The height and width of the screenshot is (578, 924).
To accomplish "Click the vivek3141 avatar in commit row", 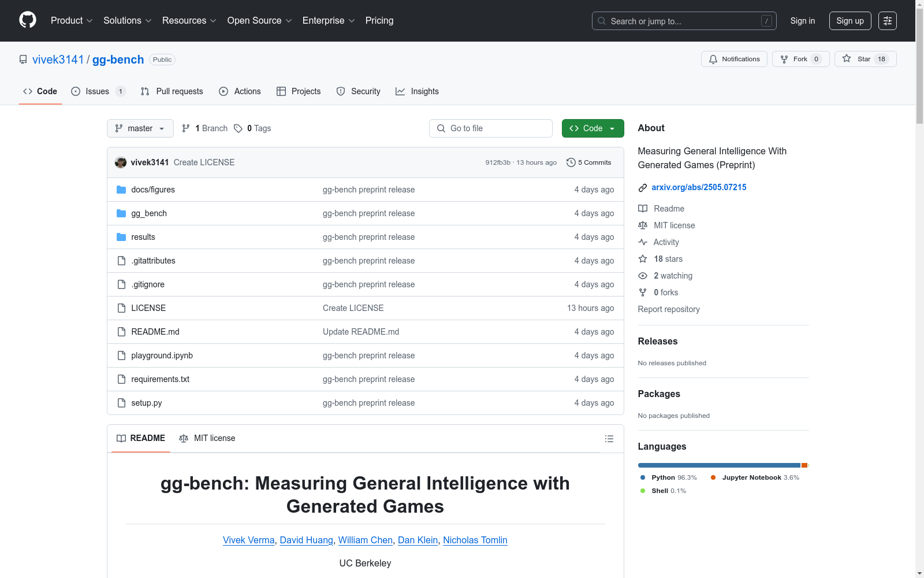I will 121,162.
